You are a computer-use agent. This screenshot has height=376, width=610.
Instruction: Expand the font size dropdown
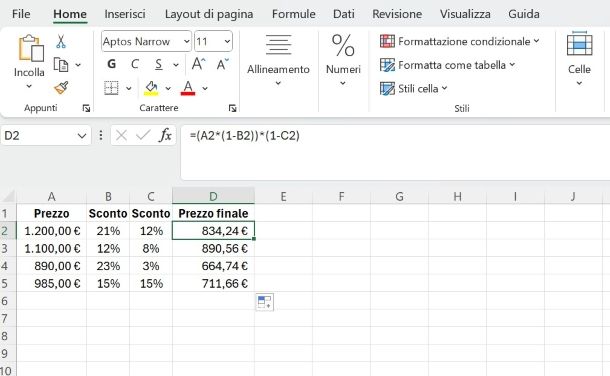pyautogui.click(x=227, y=41)
